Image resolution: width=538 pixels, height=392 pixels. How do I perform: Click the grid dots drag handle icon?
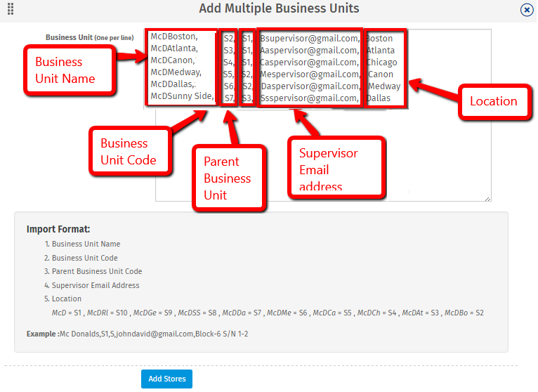pyautogui.click(x=11, y=9)
